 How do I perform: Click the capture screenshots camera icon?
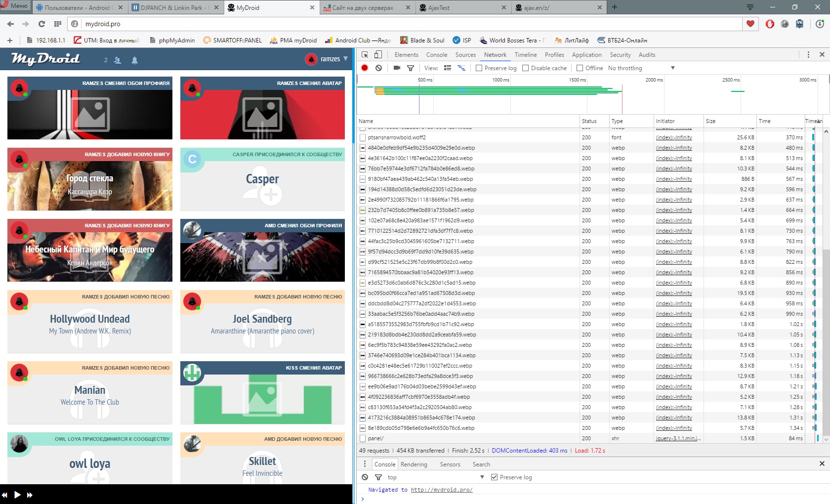click(397, 68)
